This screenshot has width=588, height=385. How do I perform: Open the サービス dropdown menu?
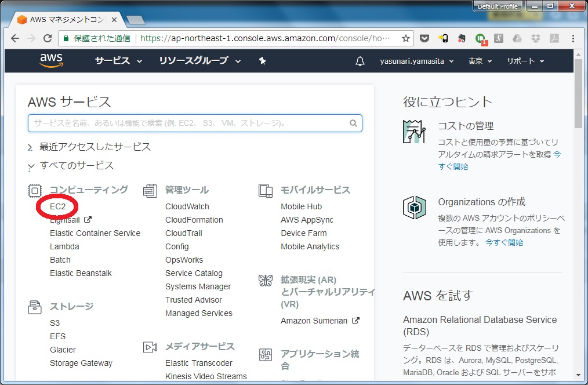[118, 61]
